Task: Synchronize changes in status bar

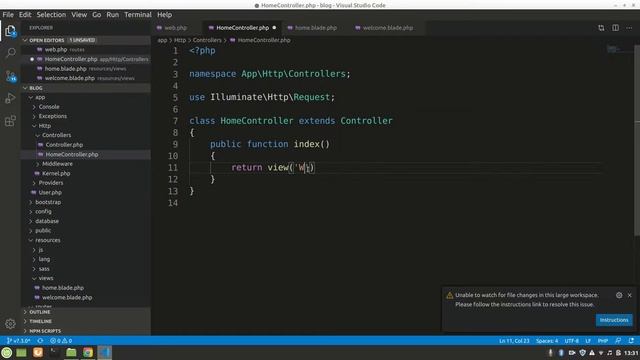Action: (40, 340)
